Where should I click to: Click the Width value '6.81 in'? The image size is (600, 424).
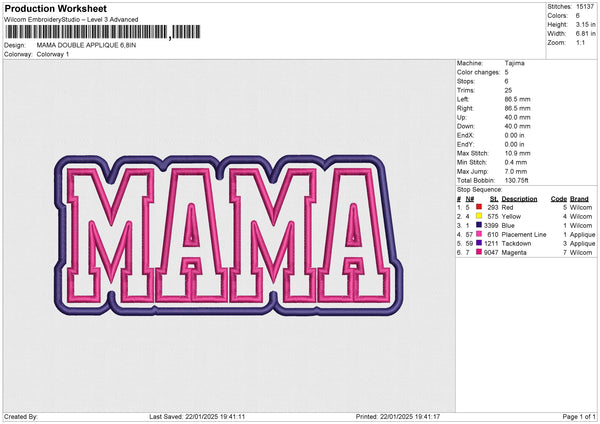click(585, 34)
